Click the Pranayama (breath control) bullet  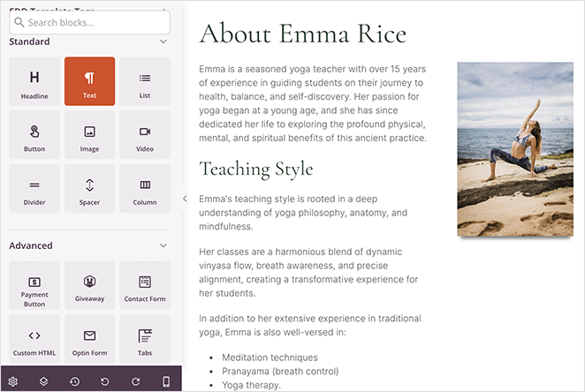point(280,372)
